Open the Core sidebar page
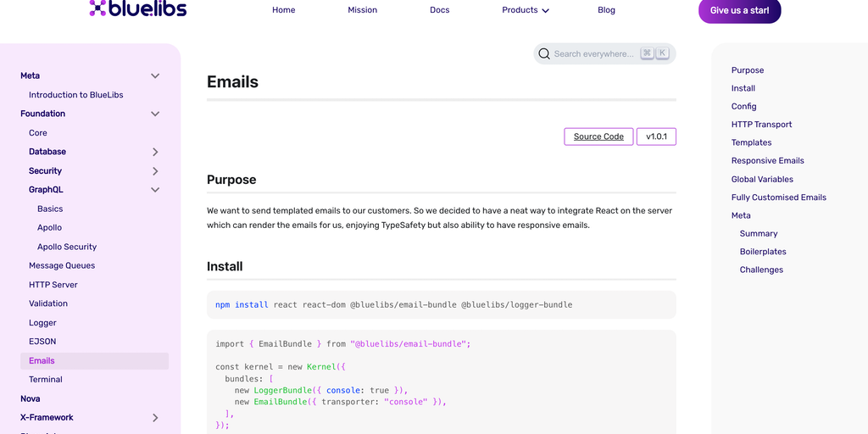The height and width of the screenshot is (434, 868). (37, 133)
